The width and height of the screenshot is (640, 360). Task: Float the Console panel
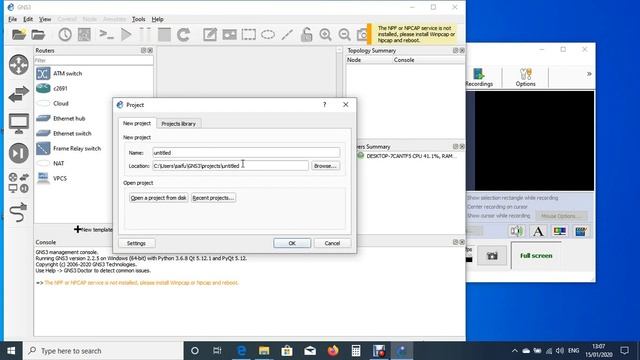455,242
